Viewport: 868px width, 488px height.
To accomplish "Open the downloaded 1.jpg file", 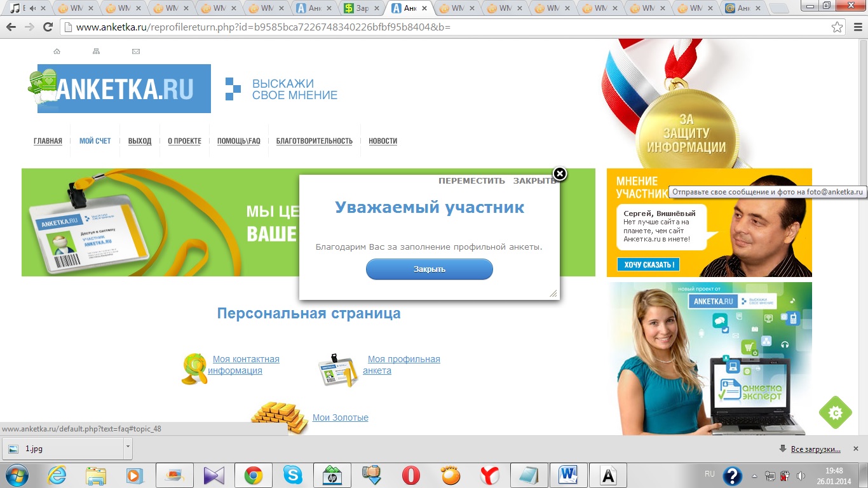I will [x=62, y=448].
